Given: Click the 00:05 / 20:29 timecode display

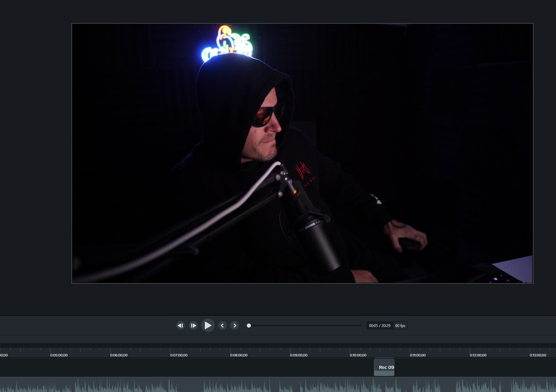Looking at the screenshot, I should (378, 325).
